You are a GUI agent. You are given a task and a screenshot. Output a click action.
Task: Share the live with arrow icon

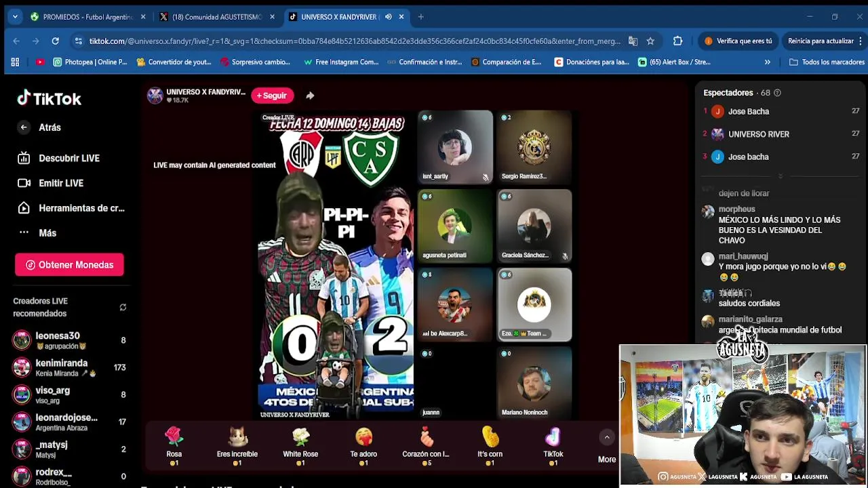click(x=310, y=96)
